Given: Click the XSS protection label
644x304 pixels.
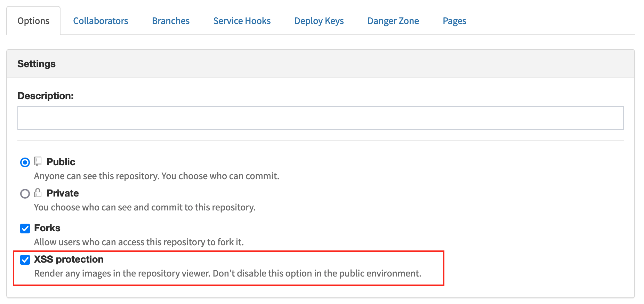Looking at the screenshot, I should pyautogui.click(x=69, y=259).
